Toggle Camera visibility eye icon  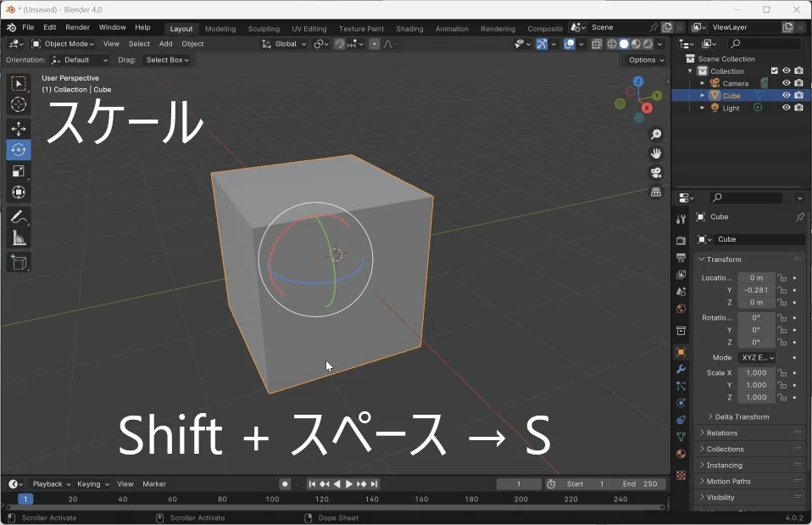pyautogui.click(x=786, y=83)
